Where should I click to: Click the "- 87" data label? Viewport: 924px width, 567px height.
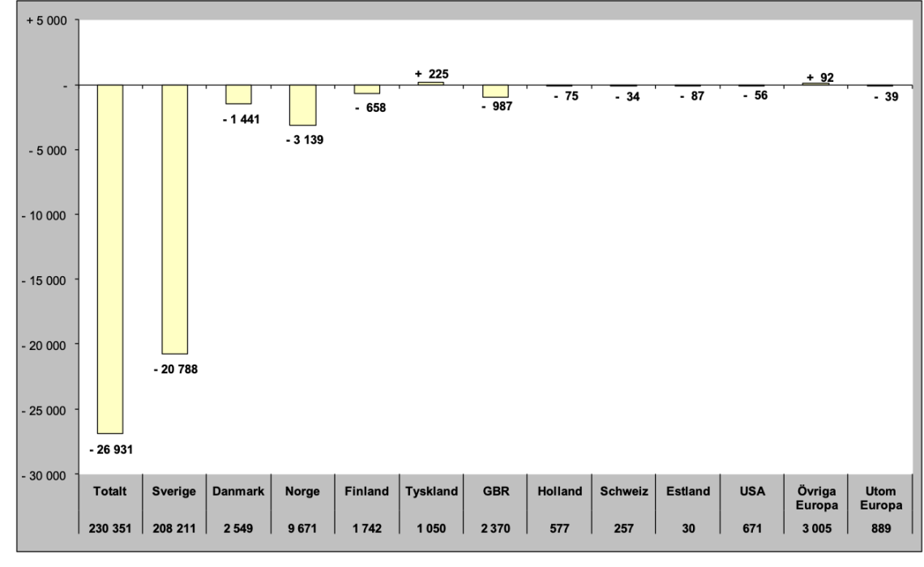click(692, 96)
